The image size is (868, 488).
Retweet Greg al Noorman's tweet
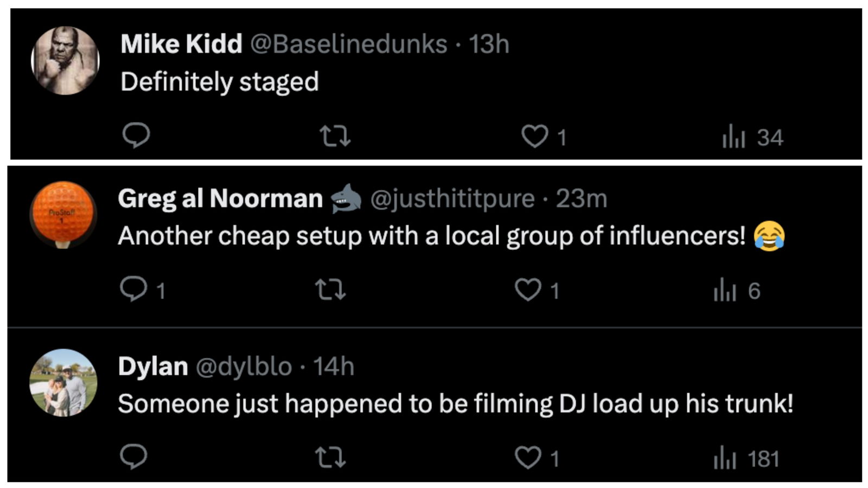point(330,290)
